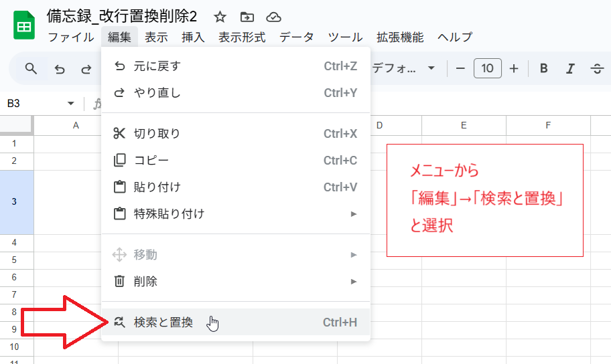
Task: Open the 表示 menu
Action: (156, 37)
